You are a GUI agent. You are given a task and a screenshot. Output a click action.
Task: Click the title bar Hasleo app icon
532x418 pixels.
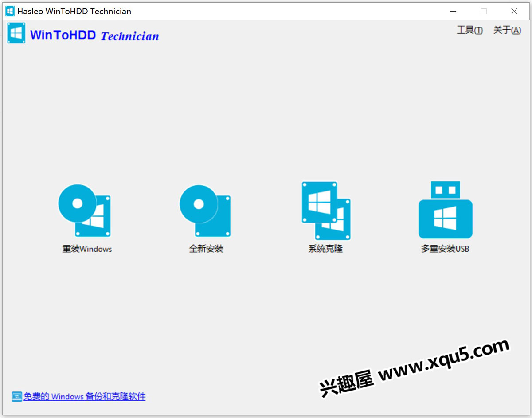[10, 11]
